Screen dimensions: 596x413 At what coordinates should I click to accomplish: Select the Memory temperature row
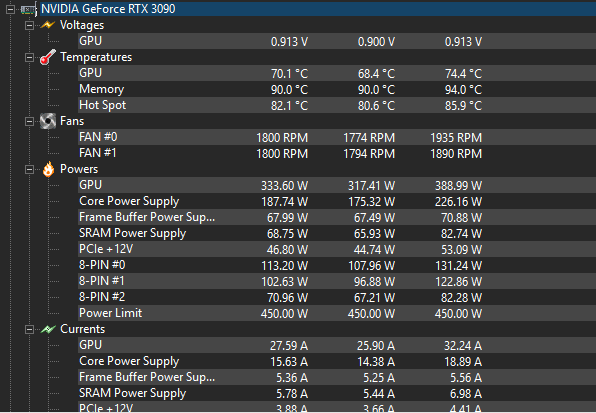337,89
